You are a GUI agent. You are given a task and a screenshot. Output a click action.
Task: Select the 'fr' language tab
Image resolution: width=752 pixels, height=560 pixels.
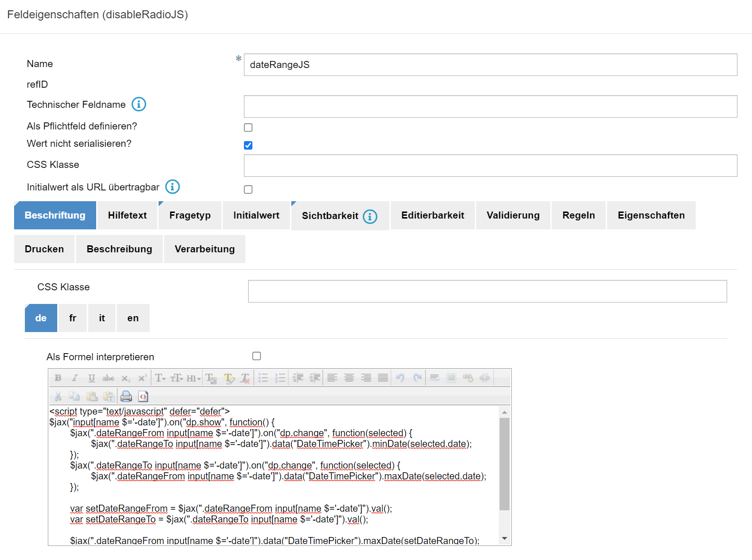(x=73, y=318)
